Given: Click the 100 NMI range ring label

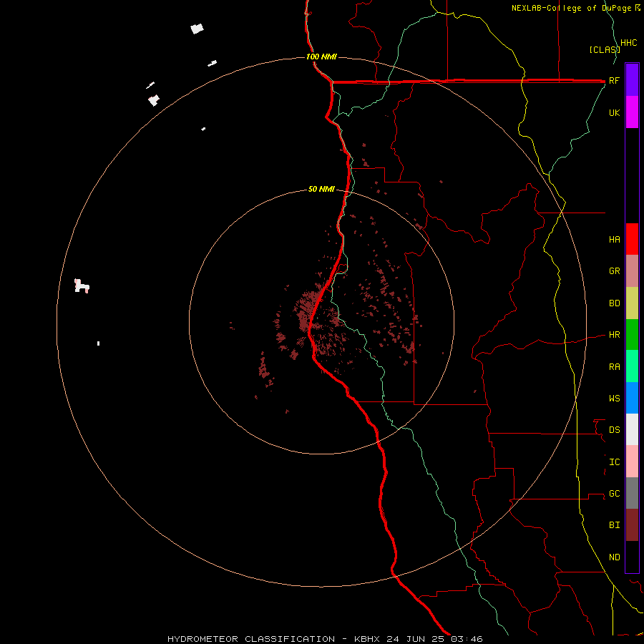Looking at the screenshot, I should (x=321, y=57).
